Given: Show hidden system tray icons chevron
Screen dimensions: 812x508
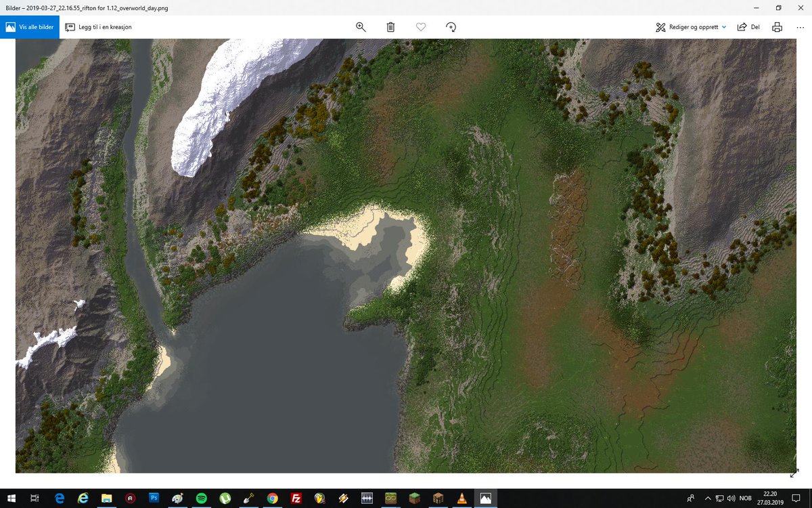Looking at the screenshot, I should (708, 498).
